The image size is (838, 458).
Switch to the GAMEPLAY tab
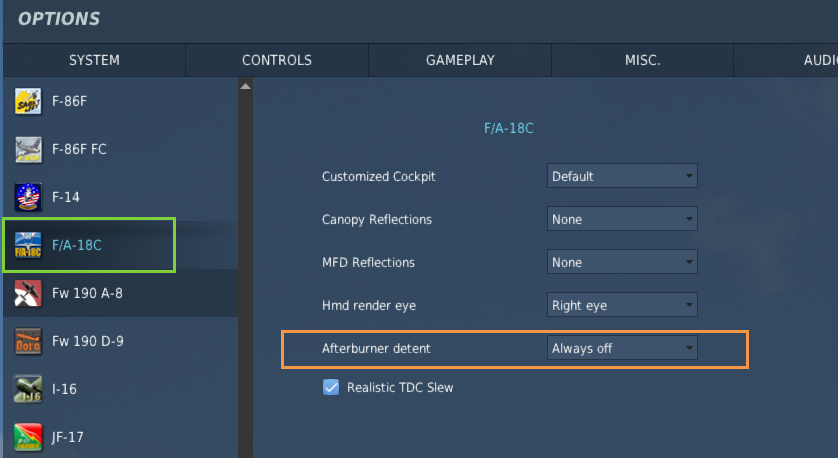coord(460,60)
